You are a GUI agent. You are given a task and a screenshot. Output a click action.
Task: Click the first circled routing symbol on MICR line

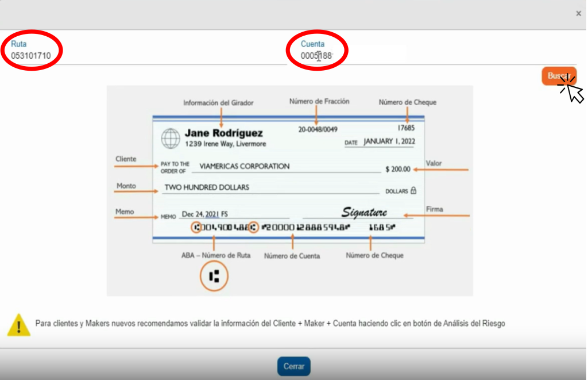(197, 228)
